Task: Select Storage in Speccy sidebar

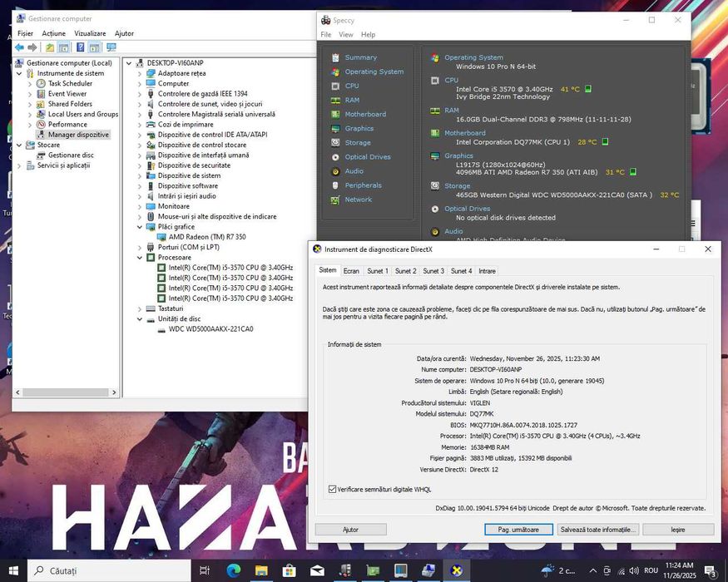Action: tap(358, 143)
